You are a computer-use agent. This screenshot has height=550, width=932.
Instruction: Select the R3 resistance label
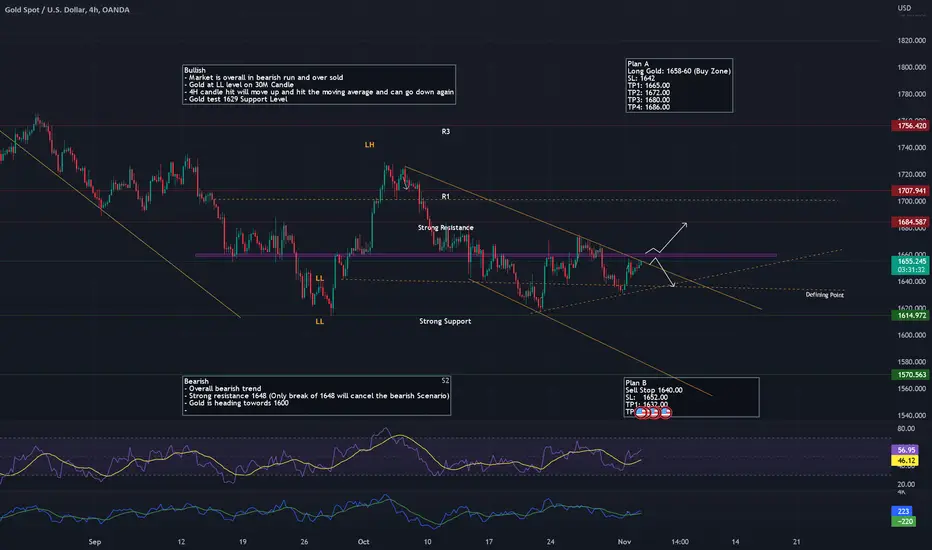point(446,131)
